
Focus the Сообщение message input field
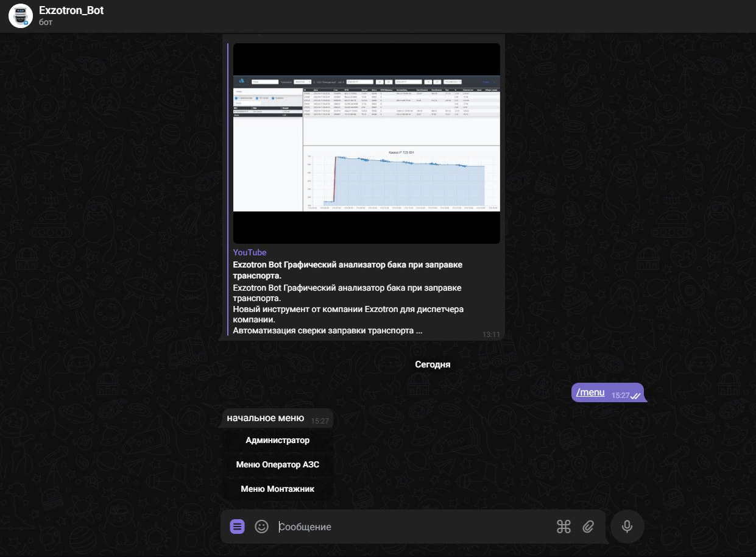(x=366, y=526)
